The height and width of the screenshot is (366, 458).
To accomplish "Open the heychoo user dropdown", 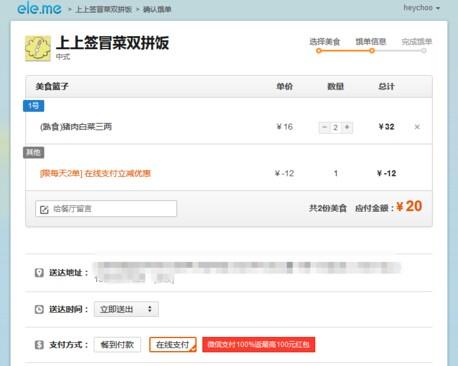I will 421,8.
